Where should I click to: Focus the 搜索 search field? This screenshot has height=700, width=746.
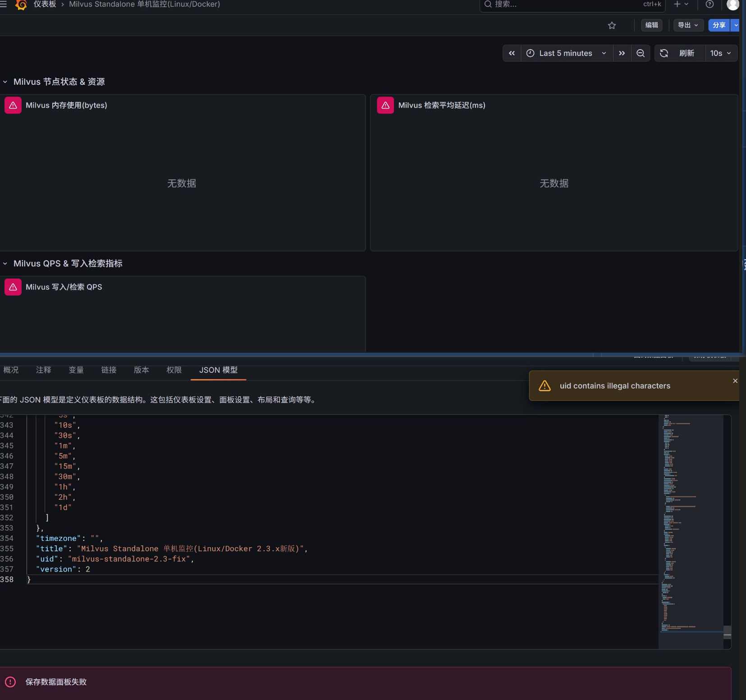(x=572, y=4)
